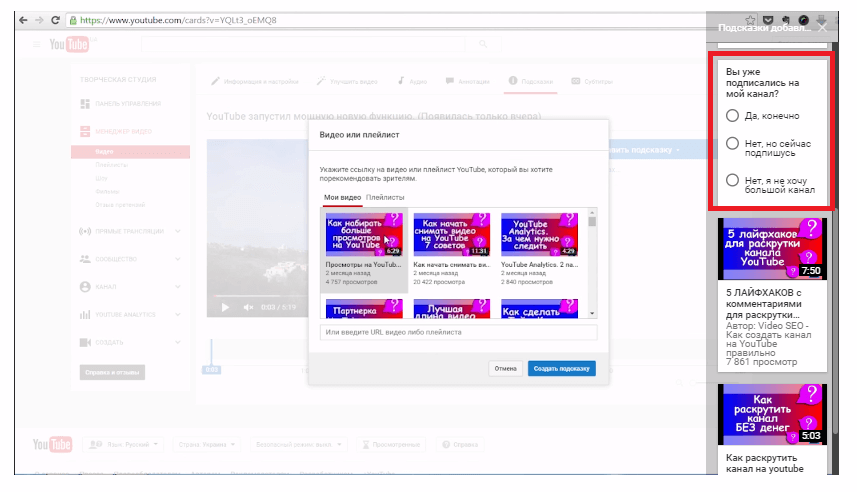Select the Мои видео tab
Screen dimensions: 857x492
[343, 198]
